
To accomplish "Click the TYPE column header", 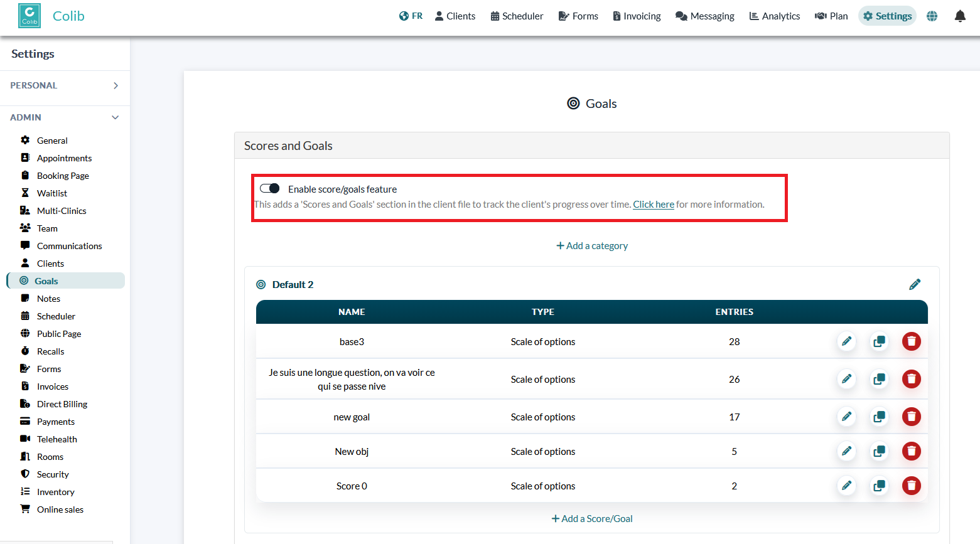I will point(543,312).
